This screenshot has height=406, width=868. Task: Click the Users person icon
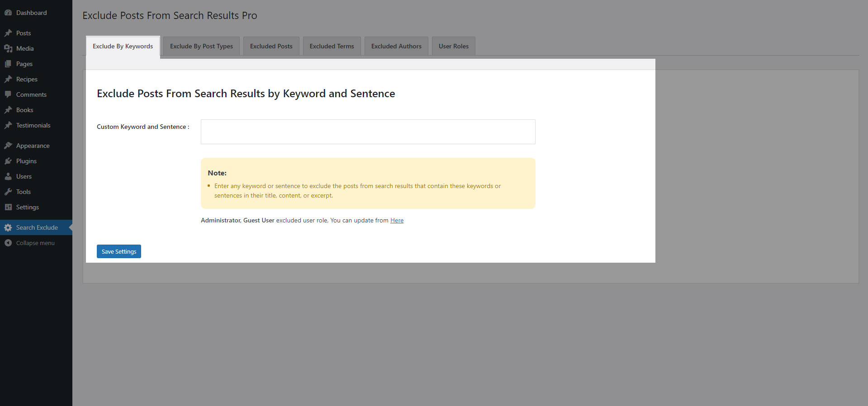(x=8, y=176)
